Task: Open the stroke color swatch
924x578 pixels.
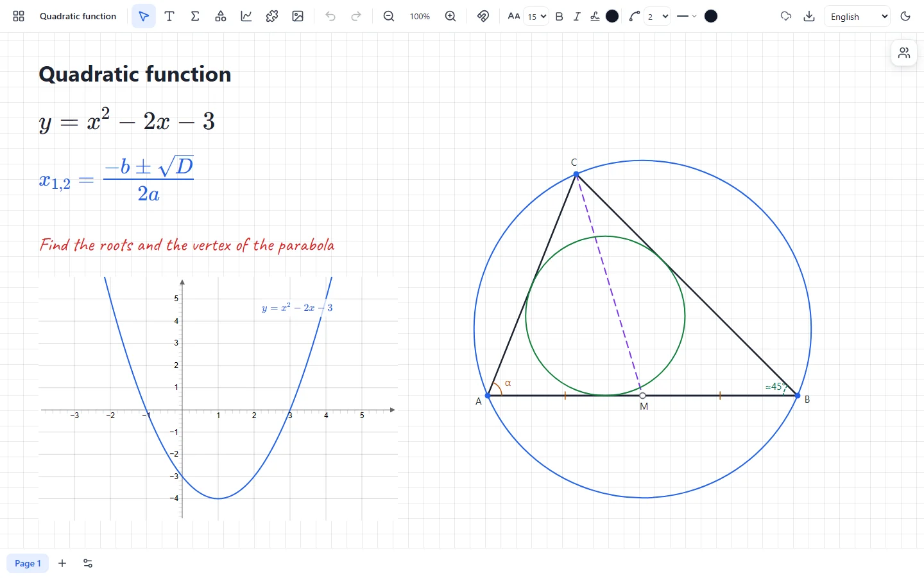Action: 711,16
